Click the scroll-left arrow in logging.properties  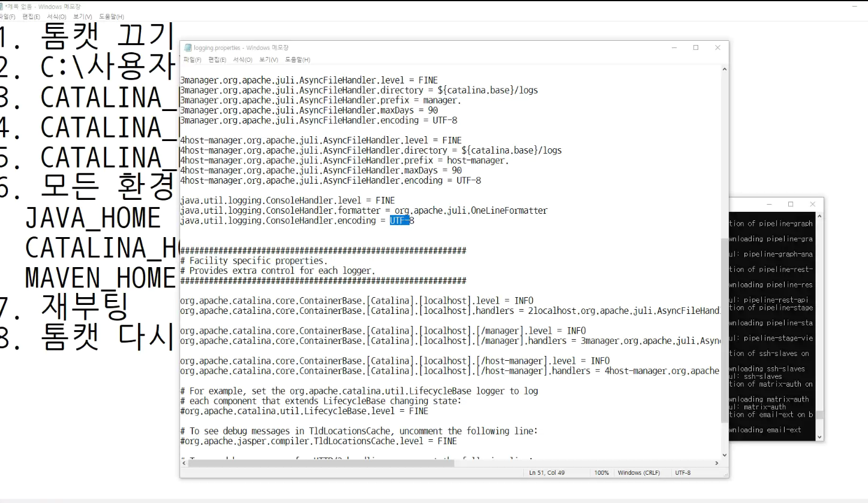point(184,463)
